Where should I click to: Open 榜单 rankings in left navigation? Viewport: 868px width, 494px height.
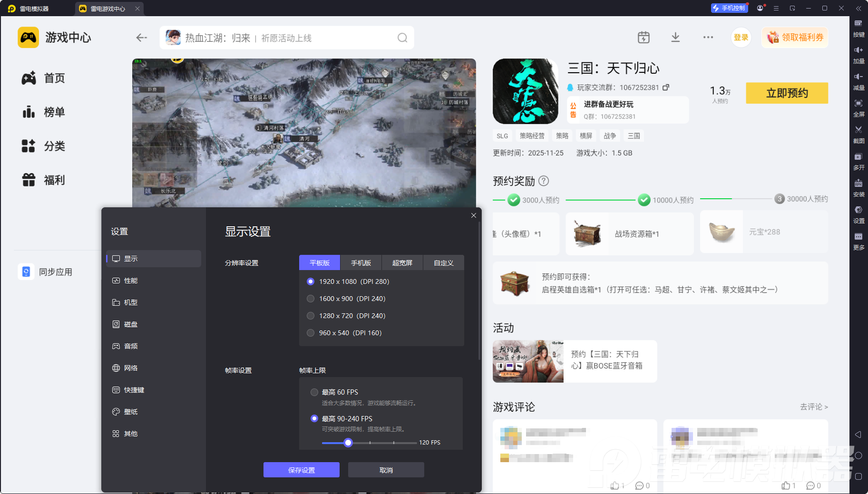coord(43,112)
